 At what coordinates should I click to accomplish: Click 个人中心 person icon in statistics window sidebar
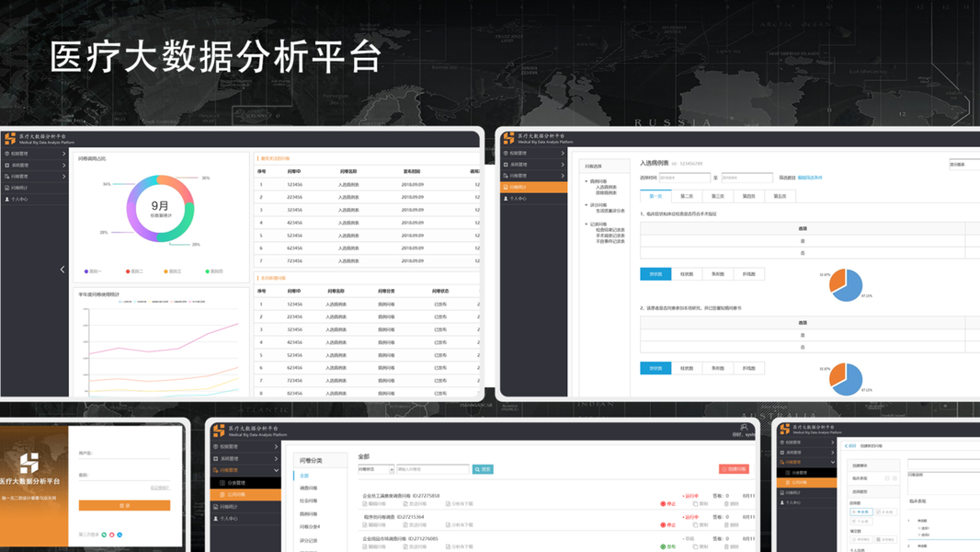(506, 198)
